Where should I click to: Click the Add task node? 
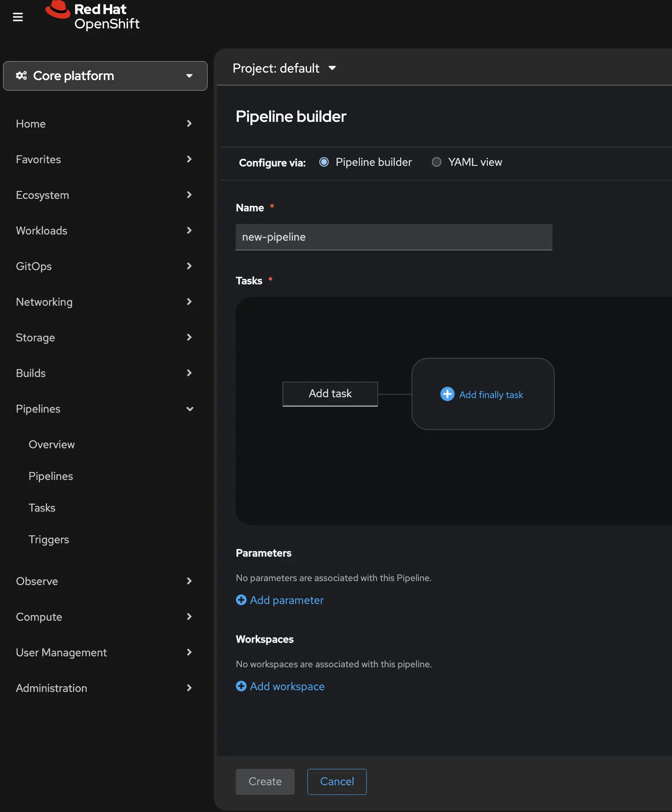(330, 394)
